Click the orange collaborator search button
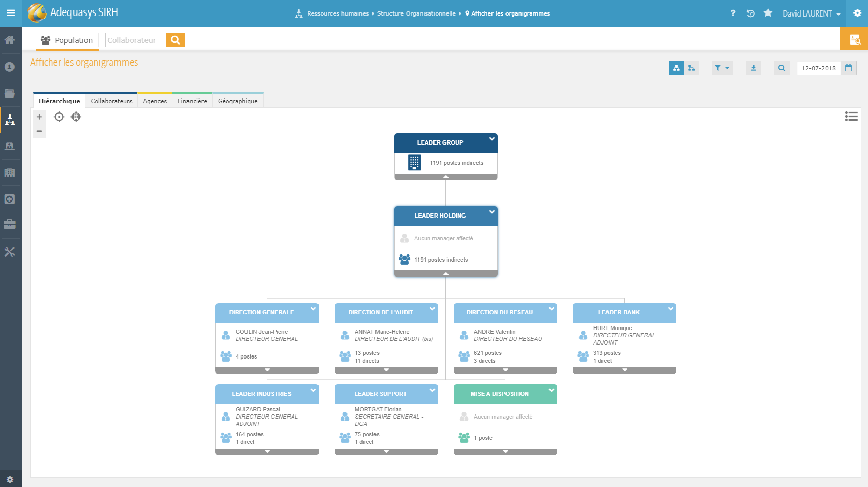Viewport: 868px width, 487px height. [175, 40]
